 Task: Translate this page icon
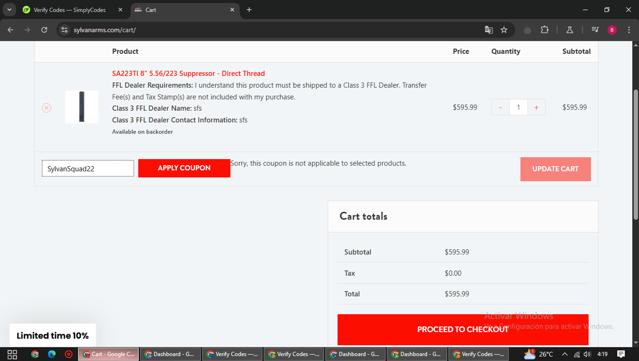[x=489, y=30]
